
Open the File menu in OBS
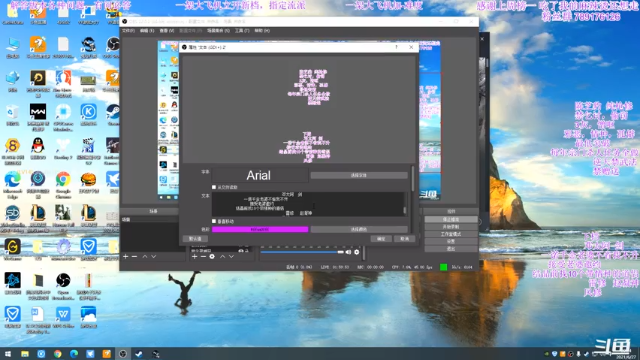coord(128,31)
